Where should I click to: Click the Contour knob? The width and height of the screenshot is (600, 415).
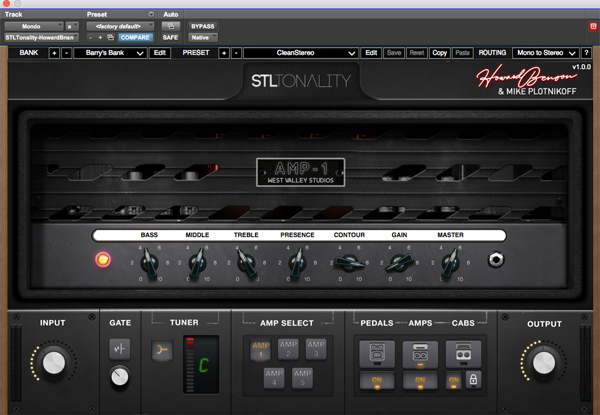(349, 262)
